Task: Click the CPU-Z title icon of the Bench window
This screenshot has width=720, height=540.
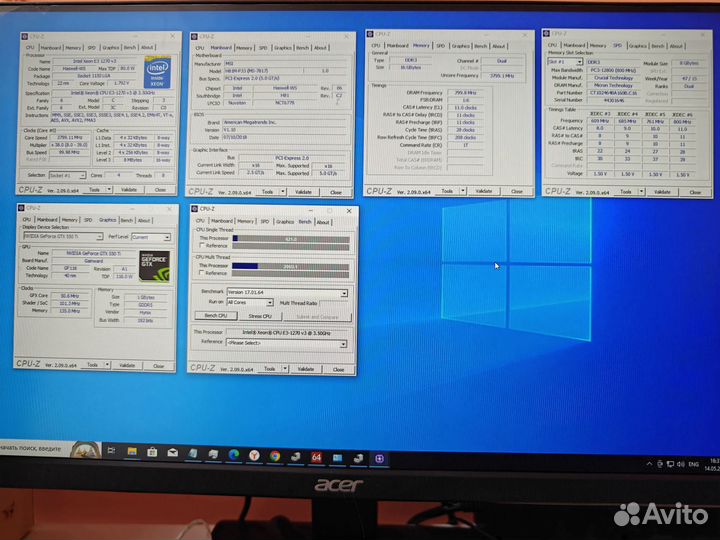Action: [x=195, y=209]
